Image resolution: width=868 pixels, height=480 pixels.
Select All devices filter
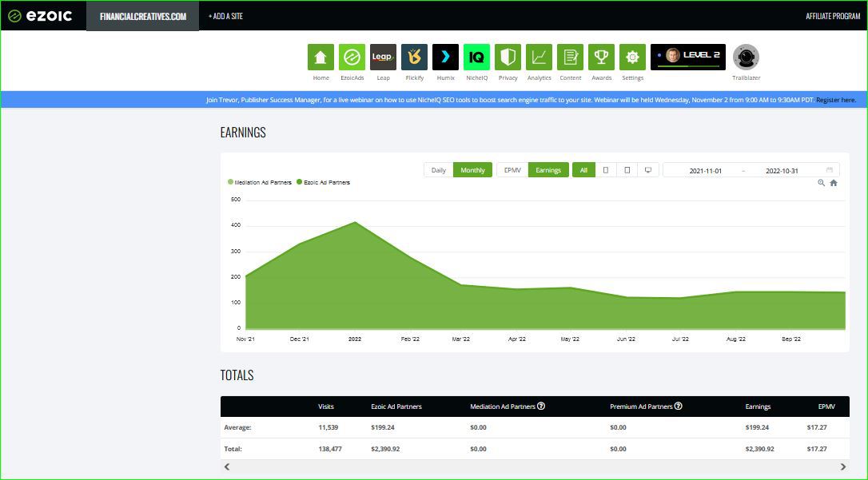[583, 170]
